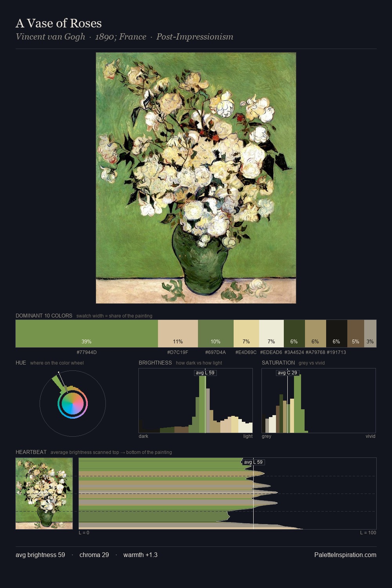Select the #697D4A hex code
This screenshot has height=588, width=392.
(x=216, y=352)
